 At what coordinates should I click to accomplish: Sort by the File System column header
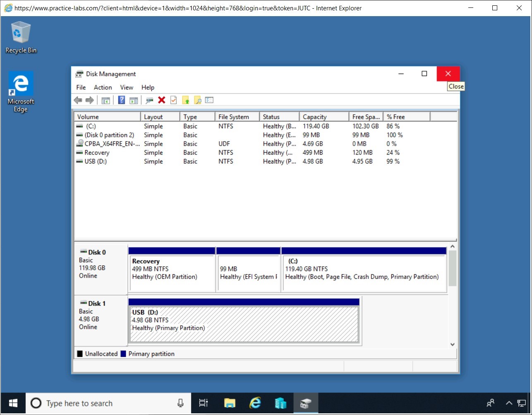(237, 117)
